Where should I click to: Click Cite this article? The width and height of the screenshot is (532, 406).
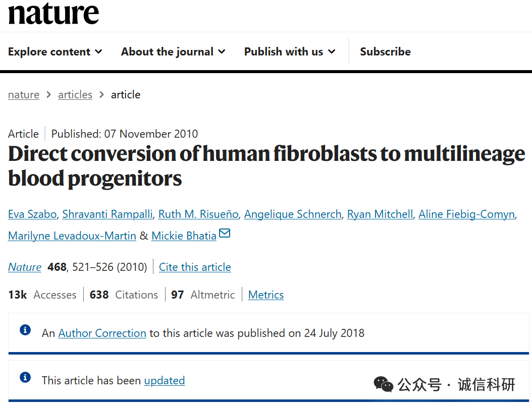(195, 267)
